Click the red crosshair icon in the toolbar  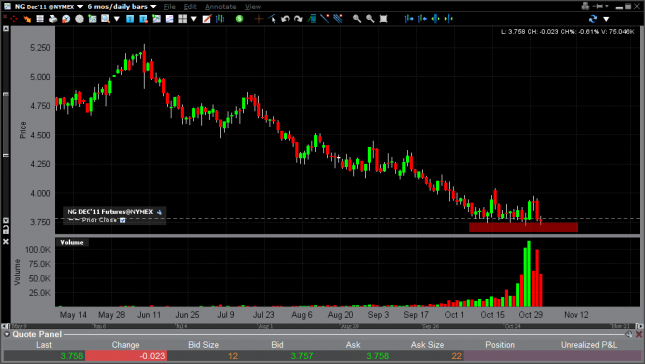pyautogui.click(x=13, y=19)
